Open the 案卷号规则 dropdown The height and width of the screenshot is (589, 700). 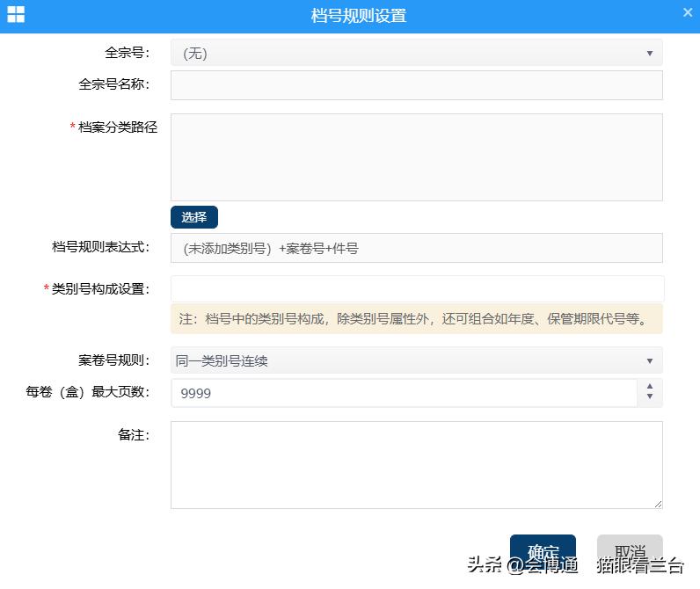click(x=417, y=360)
